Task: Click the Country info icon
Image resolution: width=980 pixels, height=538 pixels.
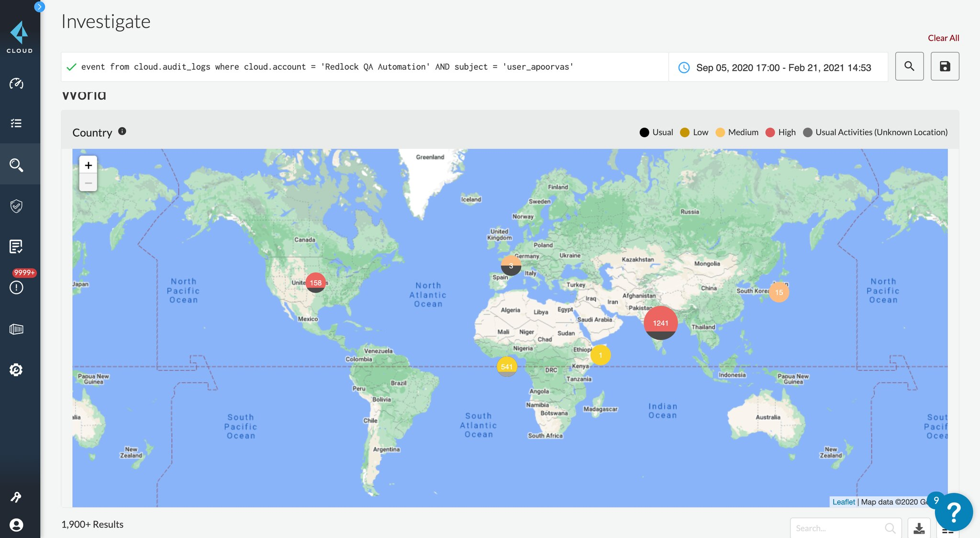Action: (x=122, y=132)
